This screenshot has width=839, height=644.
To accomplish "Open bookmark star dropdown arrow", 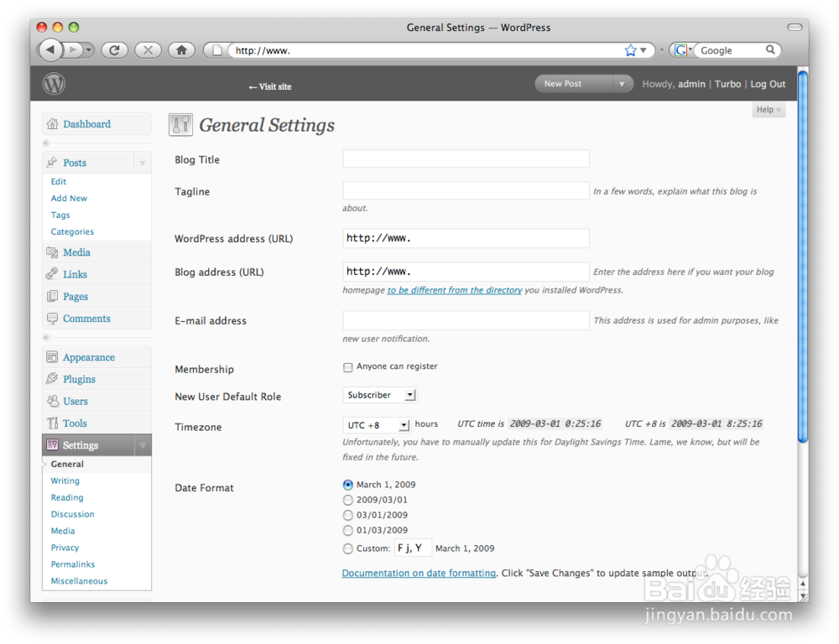I will coord(644,50).
